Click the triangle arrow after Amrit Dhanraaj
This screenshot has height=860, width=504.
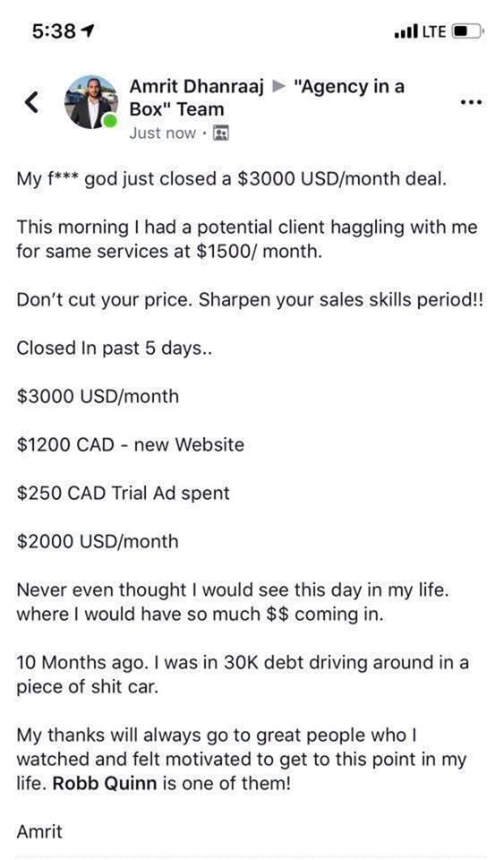tap(278, 87)
